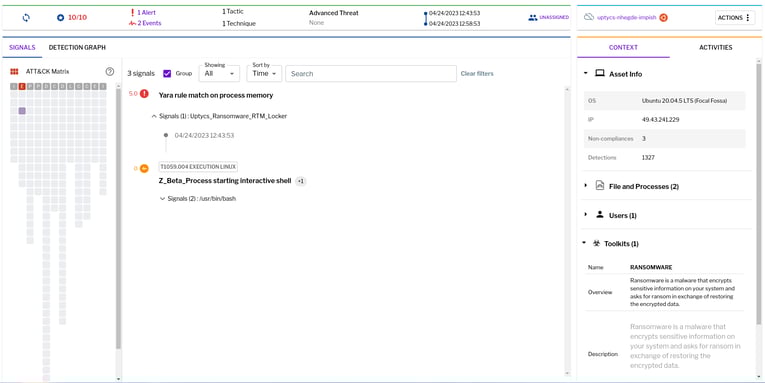This screenshot has height=383, width=765.
Task: Click the Toolkits biohazard icon
Action: 596,243
